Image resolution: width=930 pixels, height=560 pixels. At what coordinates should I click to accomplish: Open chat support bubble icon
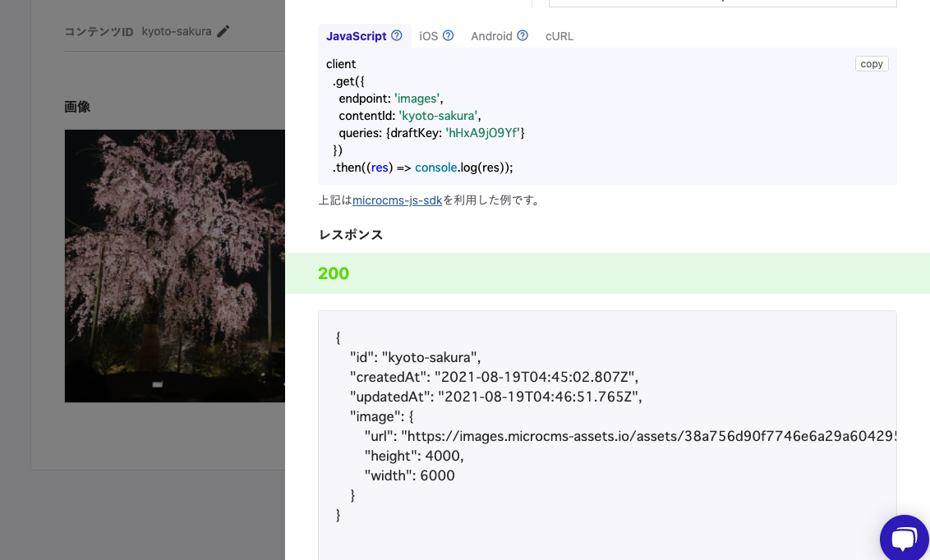coord(904,538)
